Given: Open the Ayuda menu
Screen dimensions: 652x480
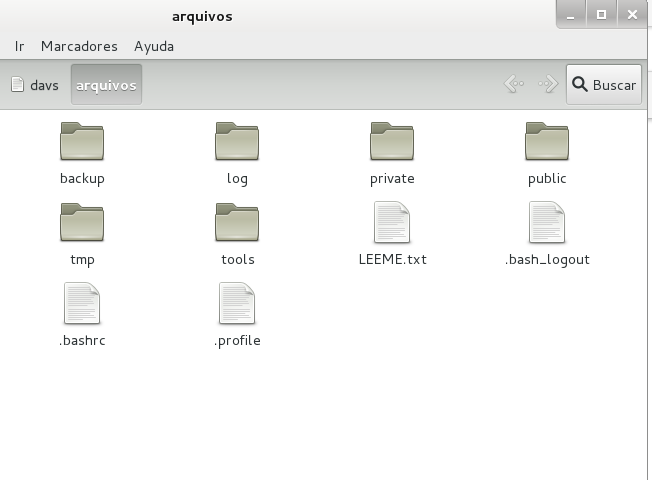Looking at the screenshot, I should click(154, 46).
